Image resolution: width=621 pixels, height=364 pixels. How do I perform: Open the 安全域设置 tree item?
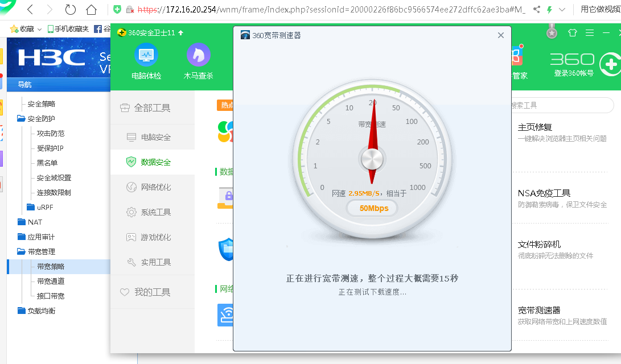click(54, 177)
